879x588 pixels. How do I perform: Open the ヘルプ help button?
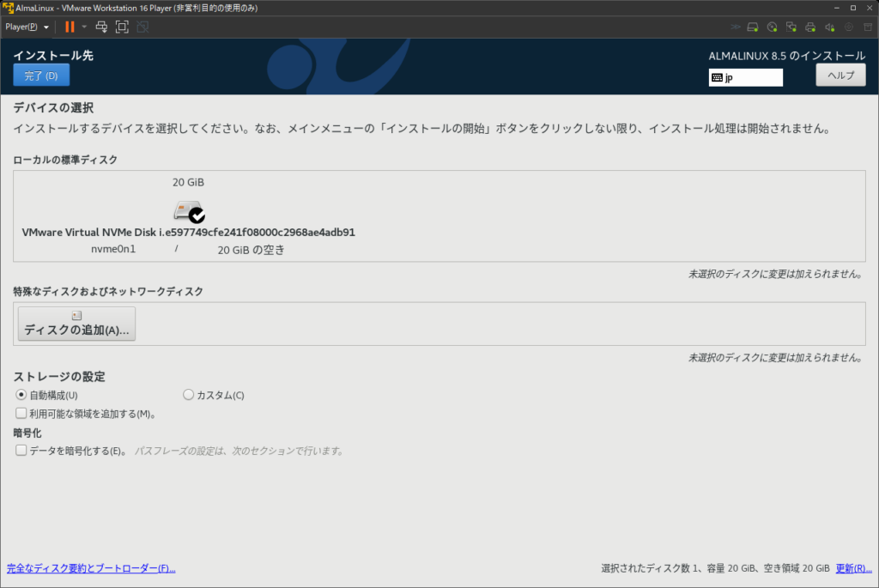point(840,76)
